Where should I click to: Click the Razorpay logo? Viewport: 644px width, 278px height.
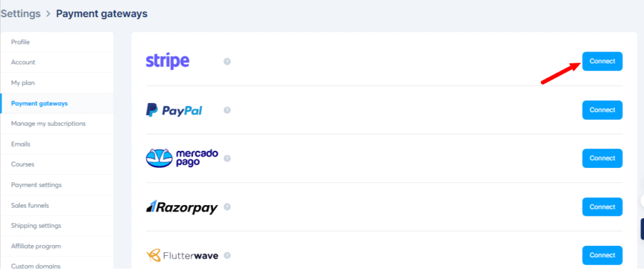pyautogui.click(x=182, y=207)
